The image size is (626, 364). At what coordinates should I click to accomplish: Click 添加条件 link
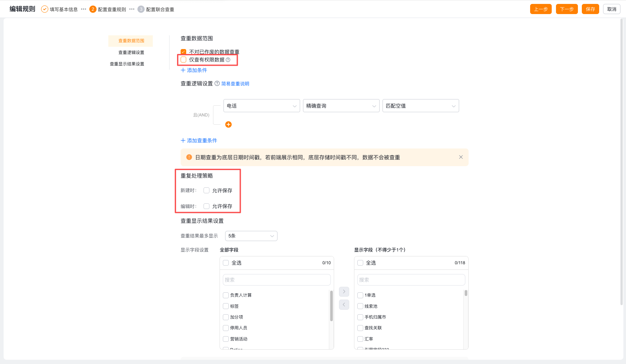194,70
